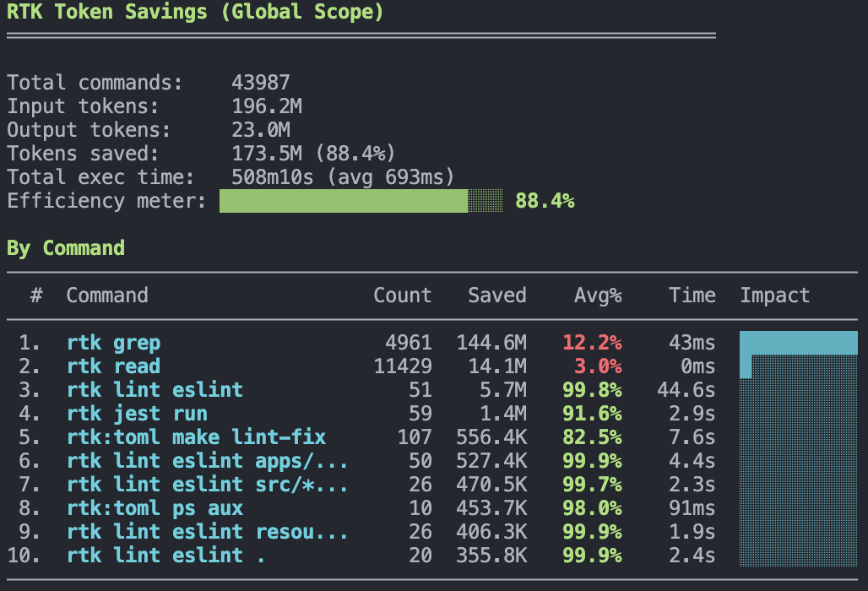868x591 pixels.
Task: Select the 44.6s time value
Action: (686, 390)
